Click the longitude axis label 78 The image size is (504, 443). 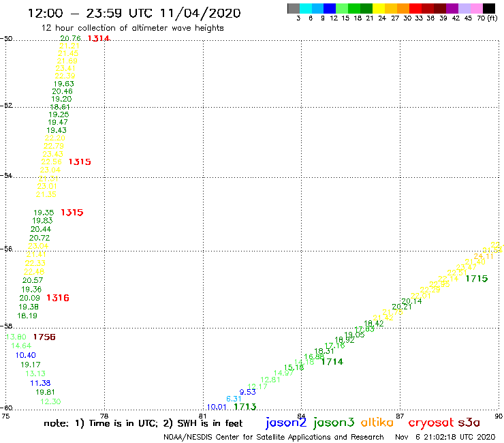[x=104, y=416]
